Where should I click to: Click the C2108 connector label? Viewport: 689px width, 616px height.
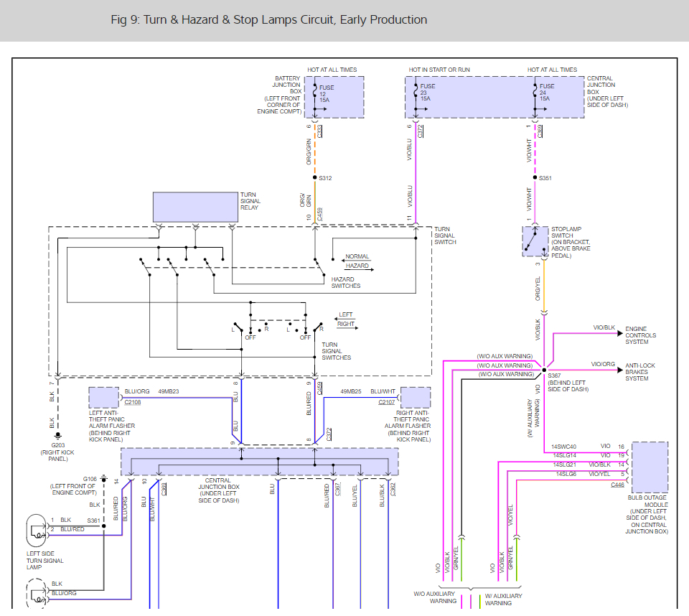[x=132, y=402]
